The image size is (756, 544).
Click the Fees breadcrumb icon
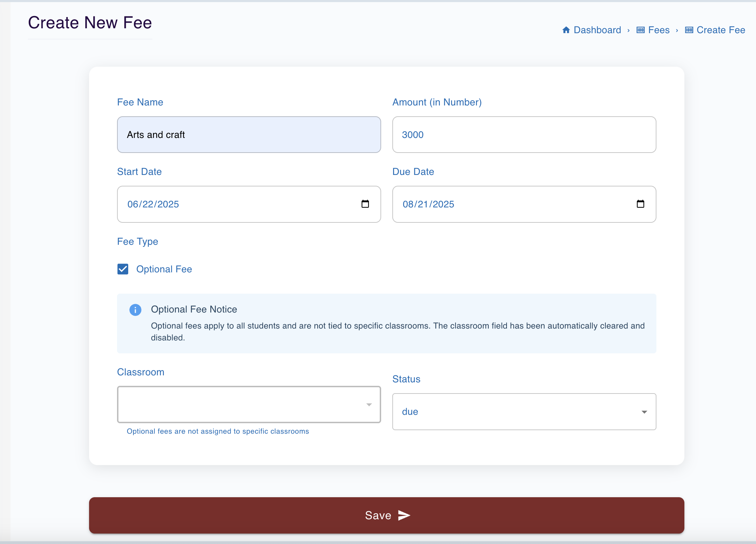pyautogui.click(x=640, y=30)
